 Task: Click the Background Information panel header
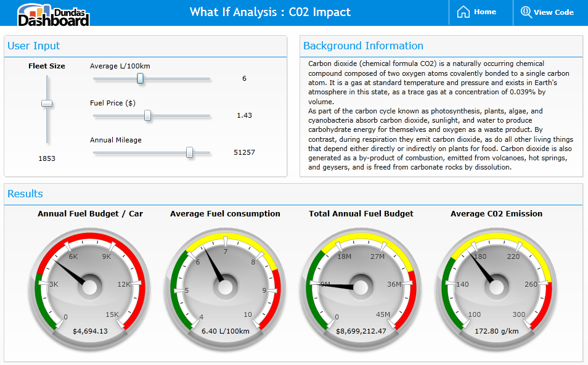tap(363, 46)
